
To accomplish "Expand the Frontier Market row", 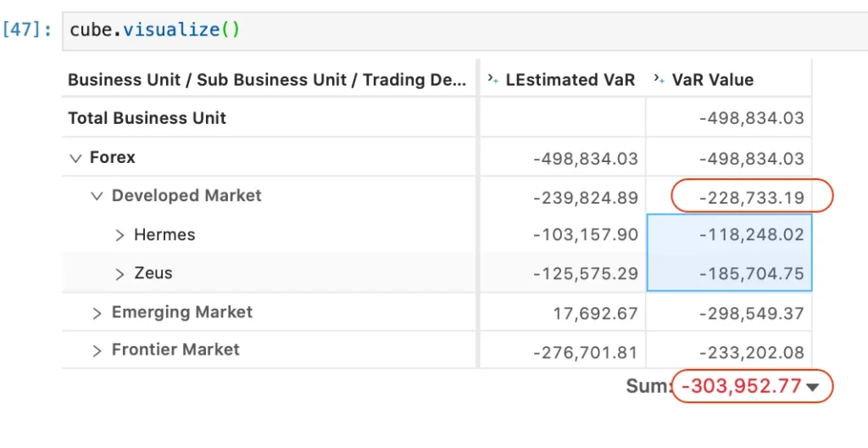I will pos(97,351).
